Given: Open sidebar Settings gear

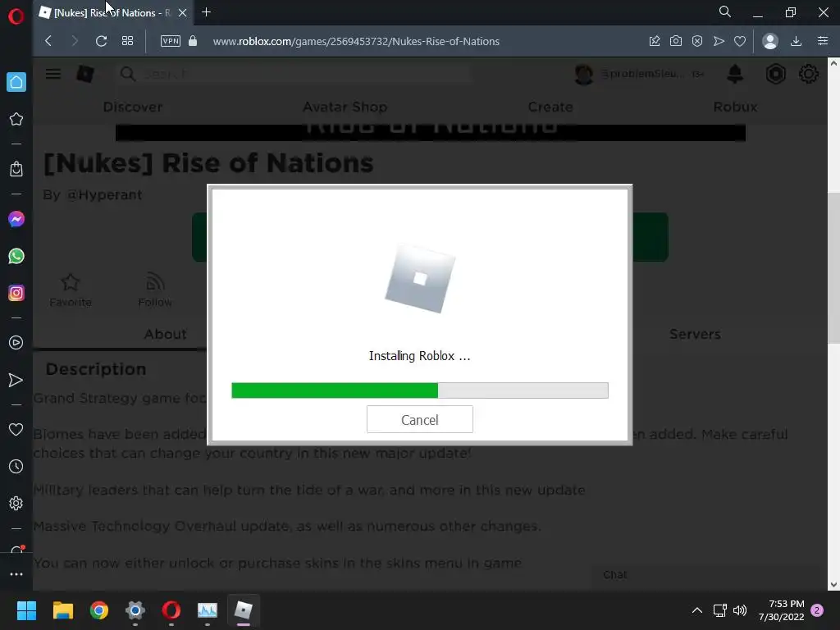Looking at the screenshot, I should (x=16, y=504).
